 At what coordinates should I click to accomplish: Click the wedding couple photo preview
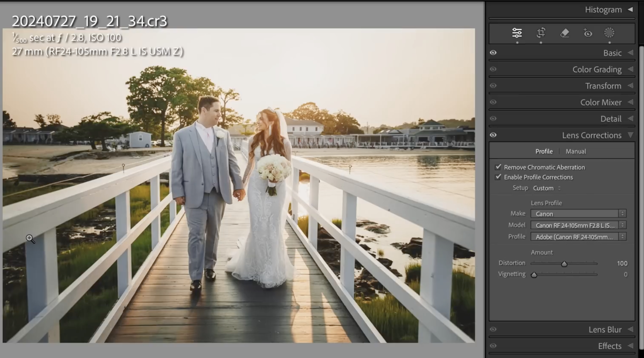239,185
